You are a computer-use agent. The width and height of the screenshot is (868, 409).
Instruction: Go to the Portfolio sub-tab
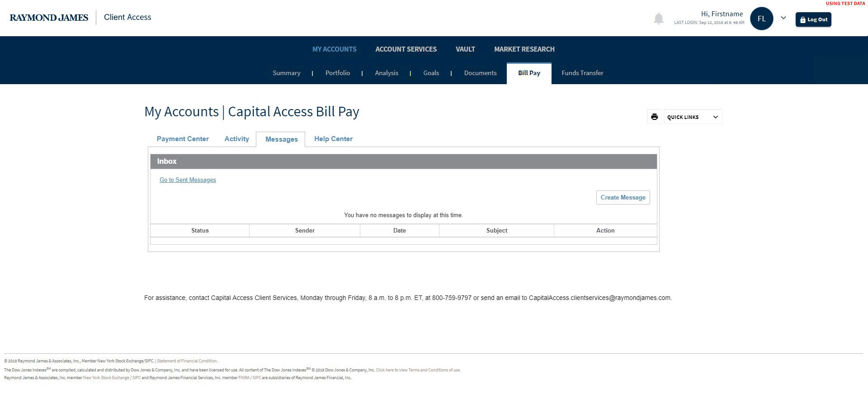[338, 73]
